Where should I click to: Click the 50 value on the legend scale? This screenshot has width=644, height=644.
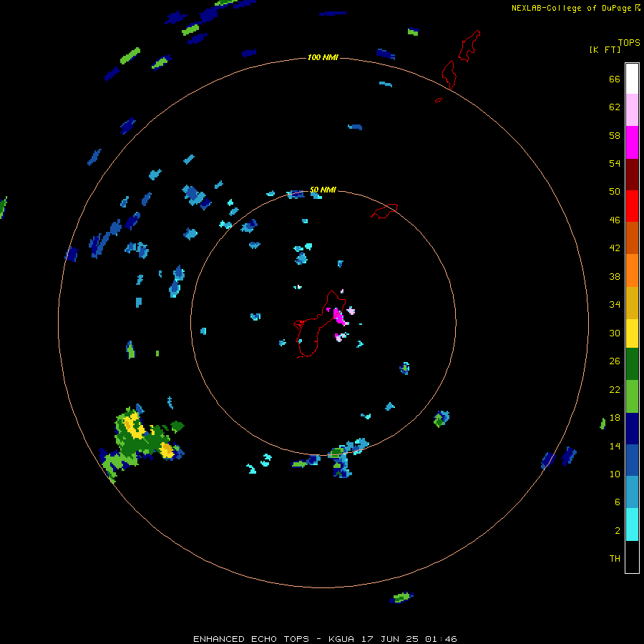coord(615,192)
